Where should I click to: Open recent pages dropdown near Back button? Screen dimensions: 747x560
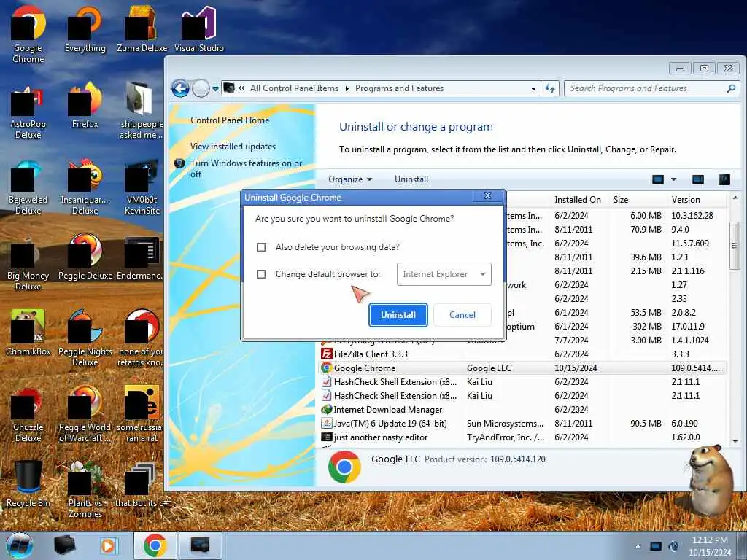215,88
